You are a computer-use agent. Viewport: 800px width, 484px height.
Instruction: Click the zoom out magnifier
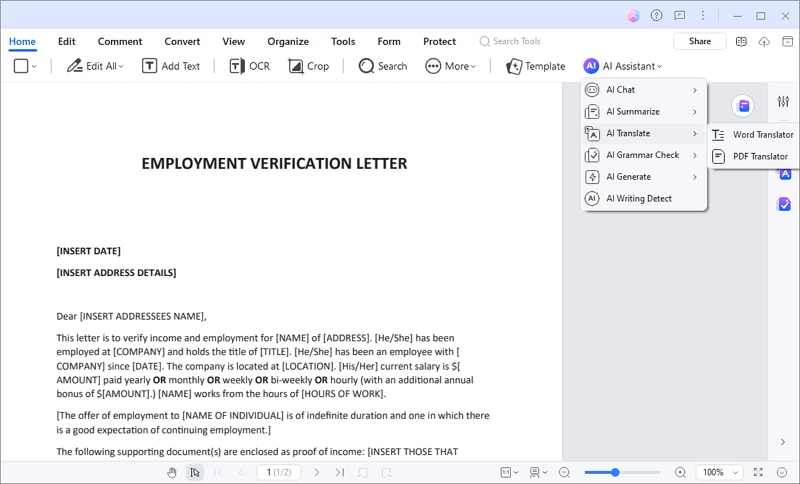click(x=564, y=473)
